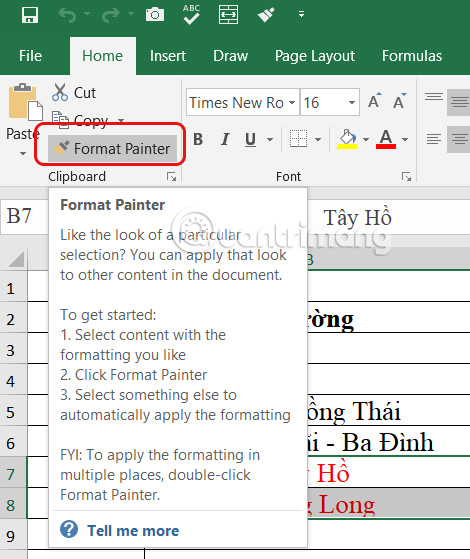Image resolution: width=470 pixels, height=559 pixels.
Task: Open the Times New Roman font name dropdown
Action: pyautogui.click(x=292, y=103)
